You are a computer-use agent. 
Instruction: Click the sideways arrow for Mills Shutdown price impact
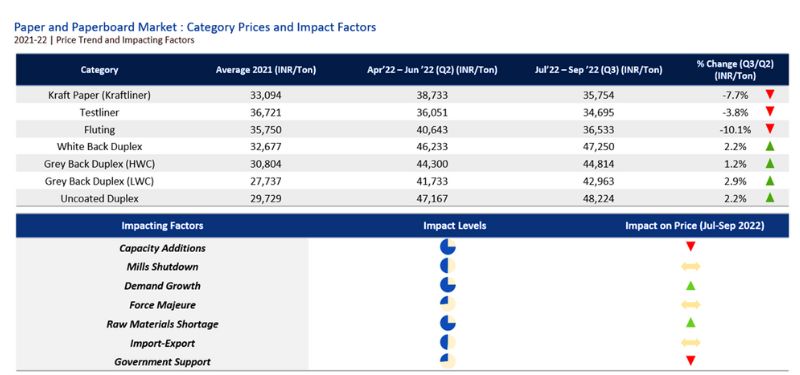pyautogui.click(x=690, y=266)
